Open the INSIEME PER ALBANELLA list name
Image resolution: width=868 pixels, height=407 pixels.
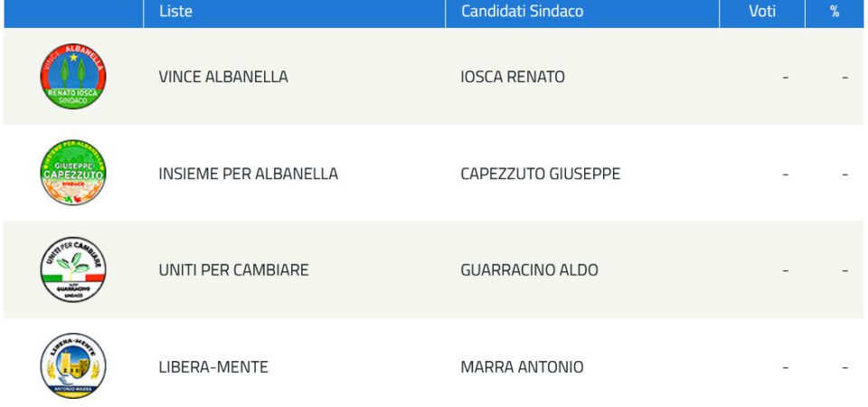pyautogui.click(x=248, y=174)
